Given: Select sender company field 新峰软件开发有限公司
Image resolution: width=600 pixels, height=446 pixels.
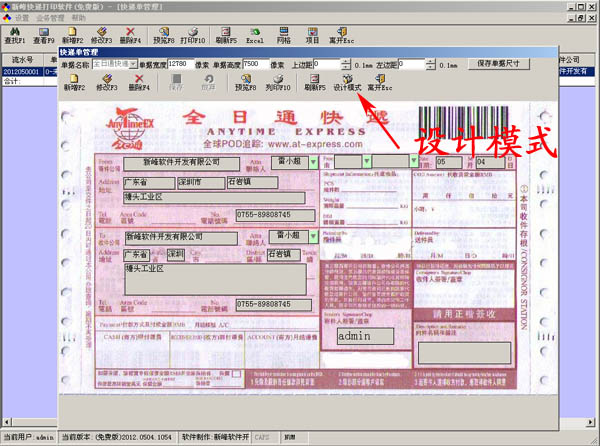Looking at the screenshot, I should coord(182,163).
